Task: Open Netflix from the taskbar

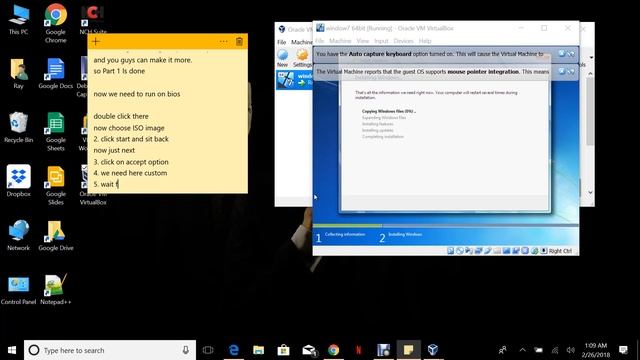Action: pyautogui.click(x=358, y=350)
